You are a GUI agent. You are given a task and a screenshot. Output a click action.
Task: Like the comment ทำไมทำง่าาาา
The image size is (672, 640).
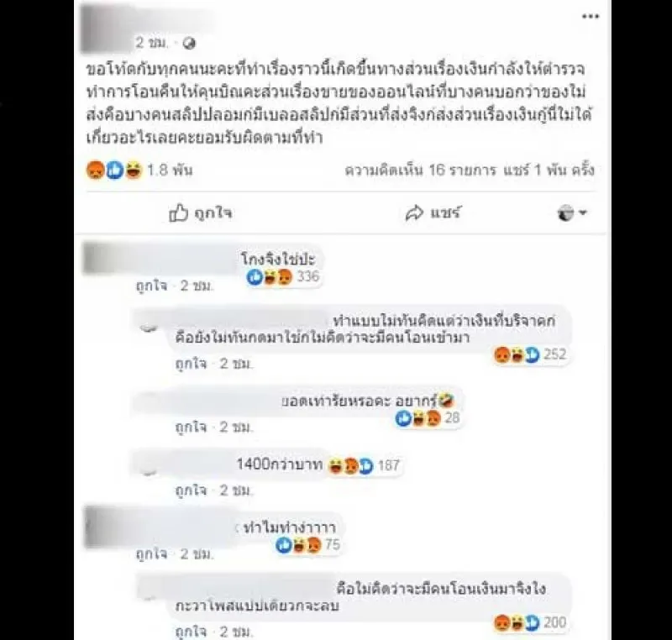pyautogui.click(x=151, y=554)
